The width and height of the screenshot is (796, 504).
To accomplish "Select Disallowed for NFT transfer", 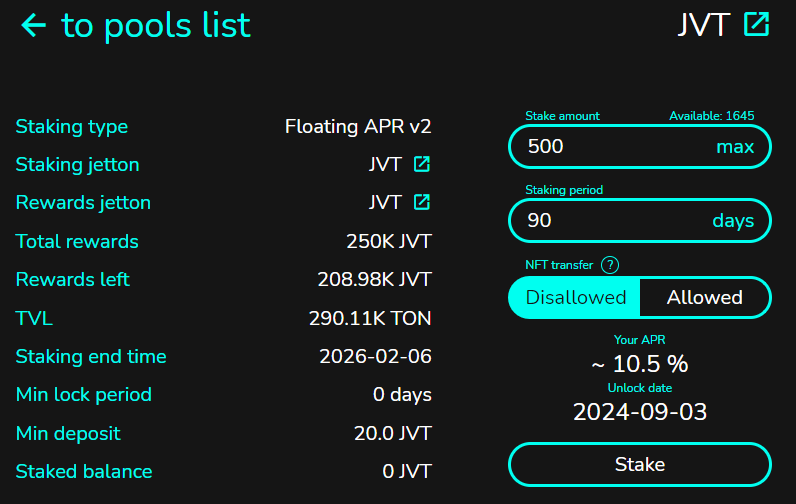I will pyautogui.click(x=575, y=298).
